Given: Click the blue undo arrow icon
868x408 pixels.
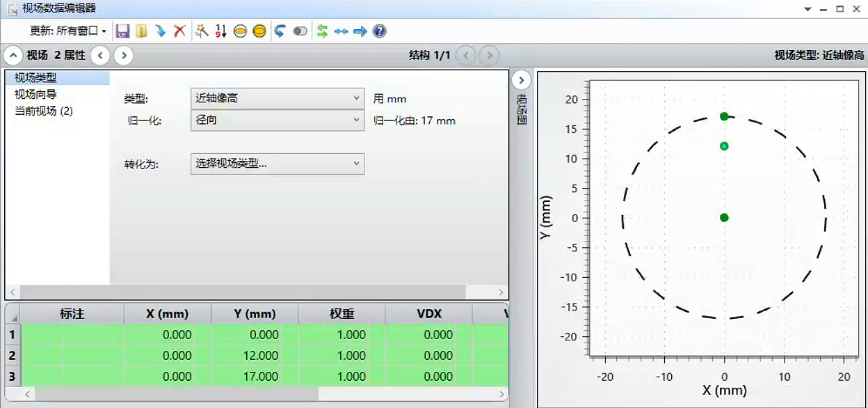Looking at the screenshot, I should (280, 31).
